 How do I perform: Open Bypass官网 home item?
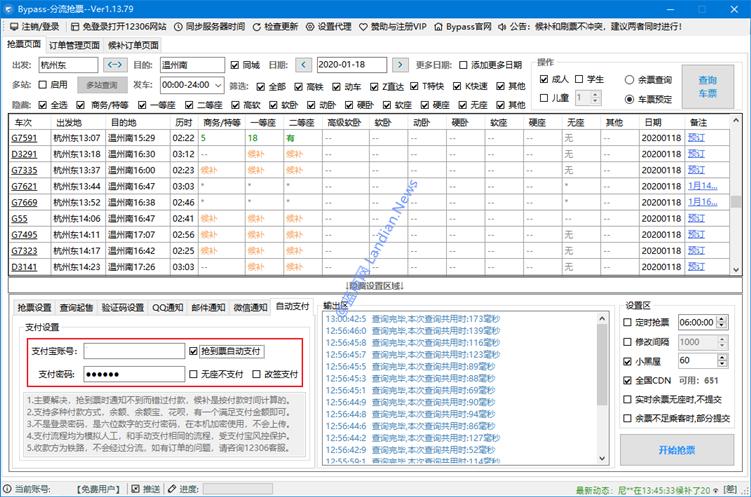tap(463, 27)
